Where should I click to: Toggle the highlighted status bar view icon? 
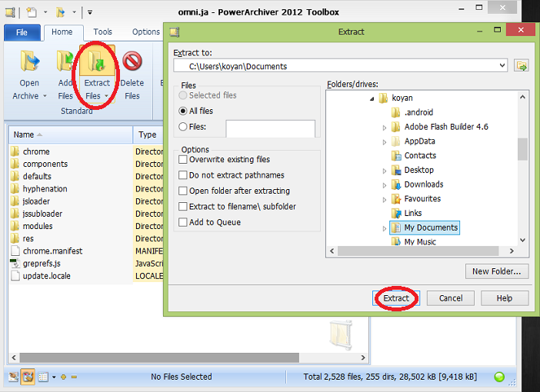(x=28, y=377)
